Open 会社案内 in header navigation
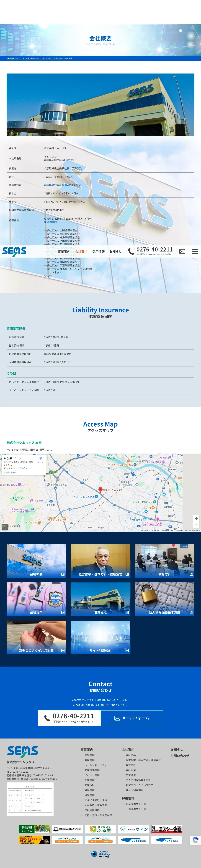 (x=81, y=252)
